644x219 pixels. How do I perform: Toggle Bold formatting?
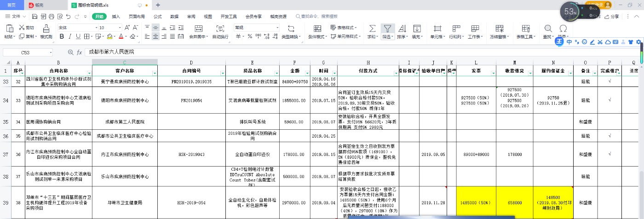pyautogui.click(x=61, y=36)
